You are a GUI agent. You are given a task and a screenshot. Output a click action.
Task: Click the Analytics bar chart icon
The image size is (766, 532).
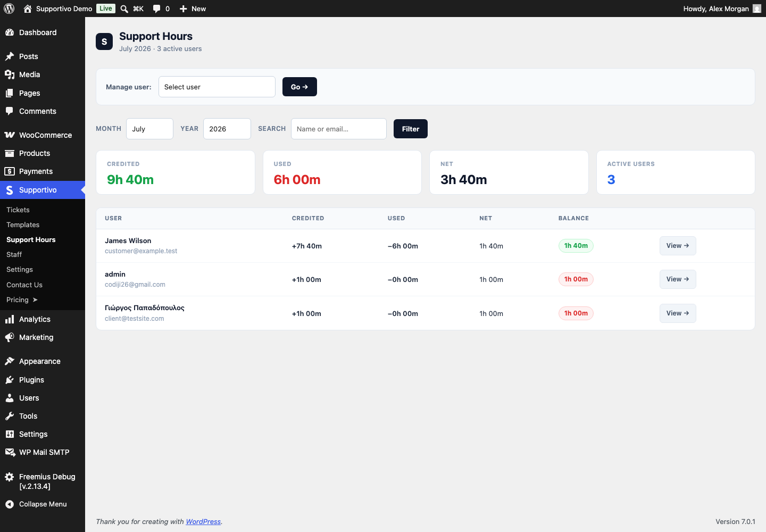click(10, 319)
